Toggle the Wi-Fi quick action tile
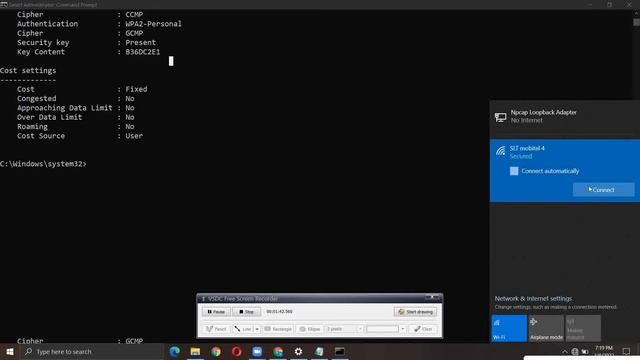640x360 pixels. 509,328
